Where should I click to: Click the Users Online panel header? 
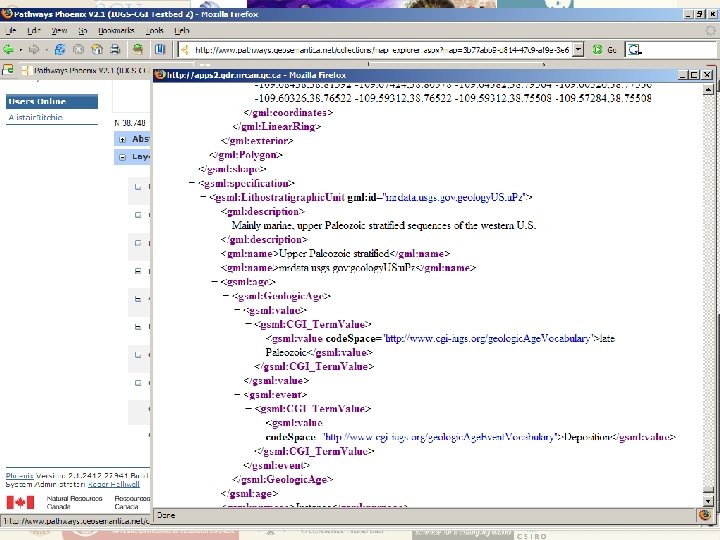tap(52, 101)
